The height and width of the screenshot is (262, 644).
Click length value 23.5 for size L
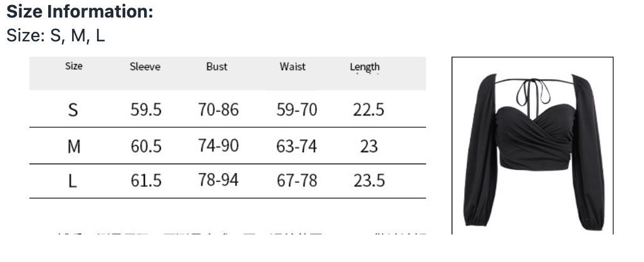[369, 181]
